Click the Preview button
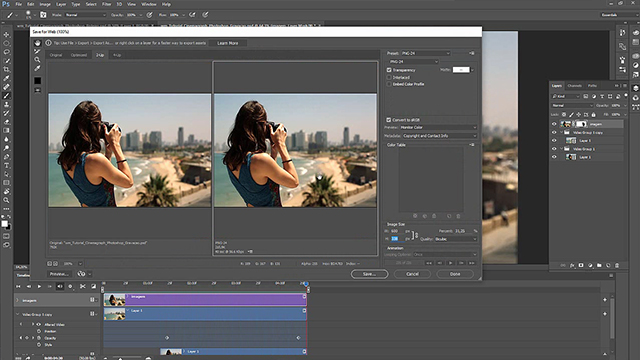The height and width of the screenshot is (360, 640). [59, 274]
